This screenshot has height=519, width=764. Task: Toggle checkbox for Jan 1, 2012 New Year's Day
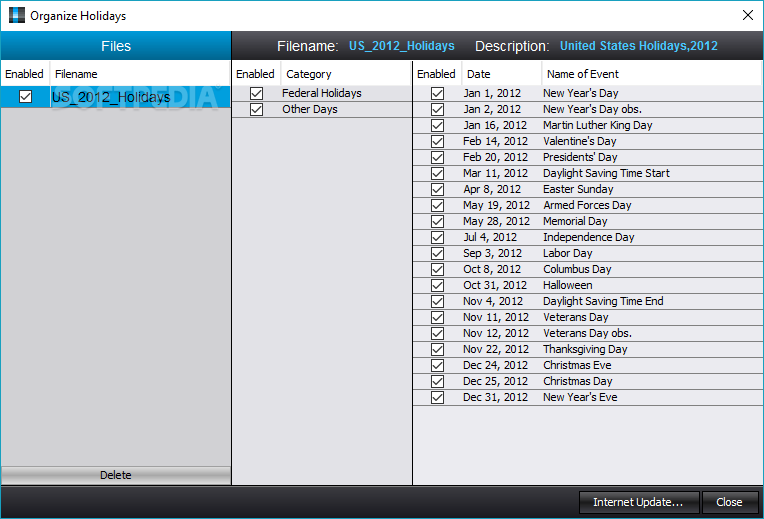(438, 93)
